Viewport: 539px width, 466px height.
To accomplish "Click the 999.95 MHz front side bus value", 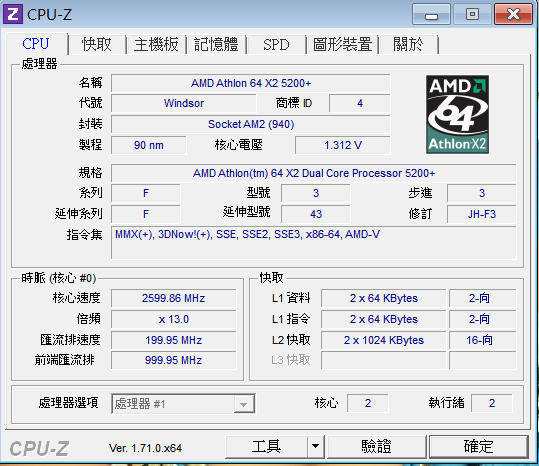I will coord(174,360).
